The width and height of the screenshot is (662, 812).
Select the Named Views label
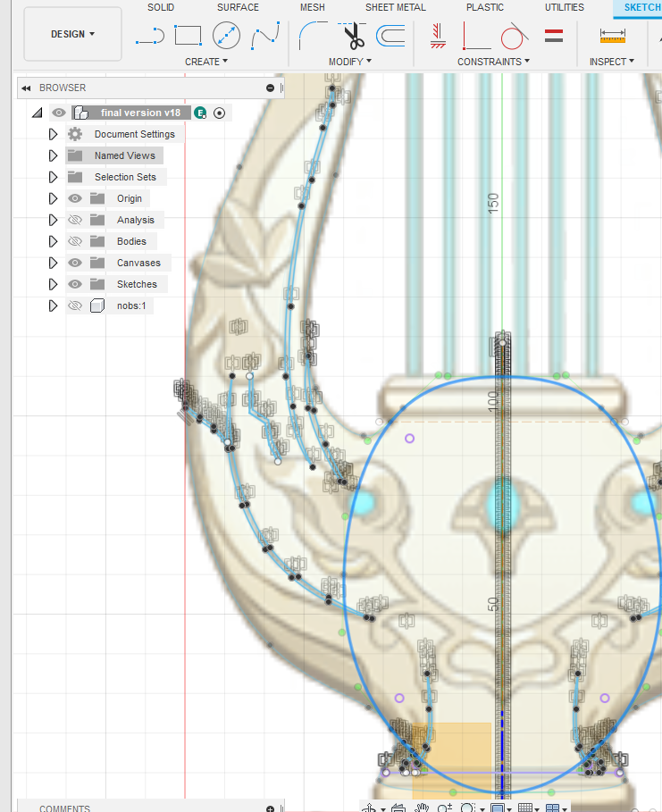click(125, 155)
